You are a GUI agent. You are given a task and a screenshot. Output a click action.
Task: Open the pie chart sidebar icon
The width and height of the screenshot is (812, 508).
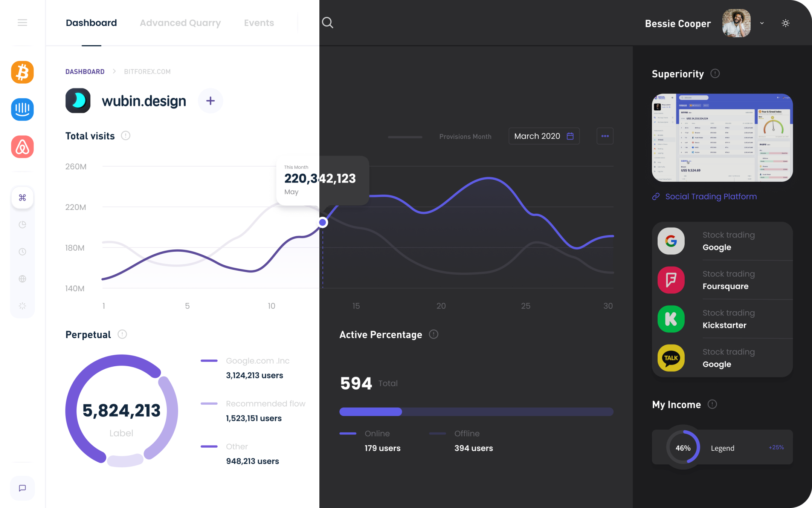coord(22,225)
